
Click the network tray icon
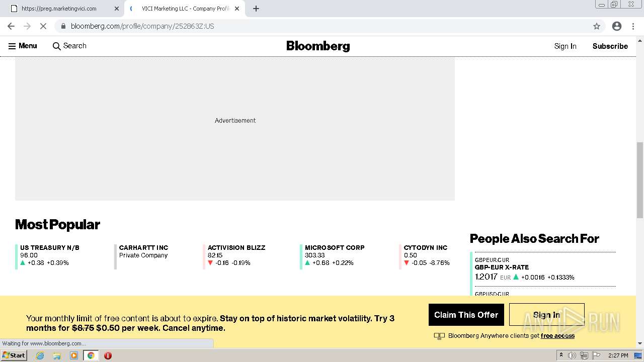[x=584, y=355]
